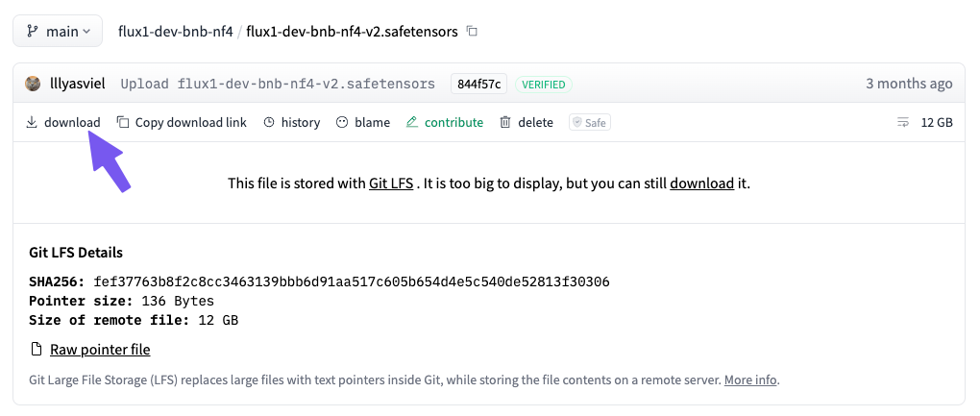Open the Git LFS link
Viewport: 980px width, 416px height.
coord(391,184)
